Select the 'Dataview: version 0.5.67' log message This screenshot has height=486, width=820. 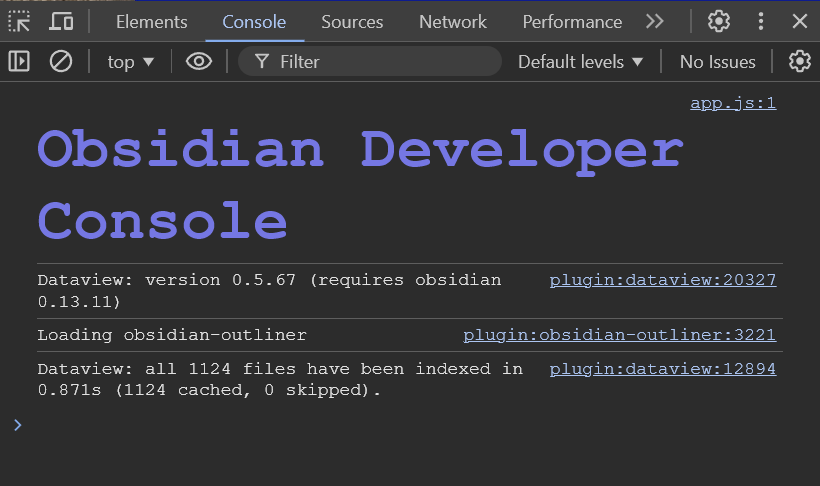pos(269,291)
